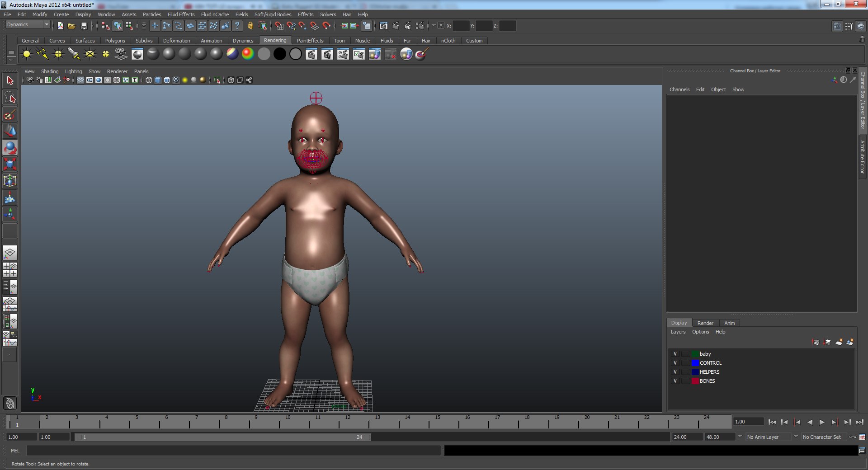Assign the ramp shader colorful sphere

(x=248, y=54)
